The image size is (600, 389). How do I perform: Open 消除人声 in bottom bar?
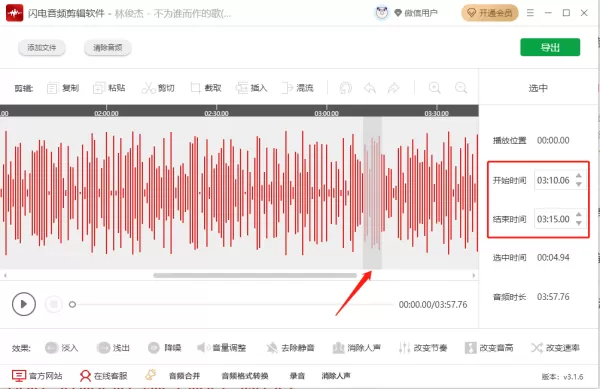[x=336, y=376]
